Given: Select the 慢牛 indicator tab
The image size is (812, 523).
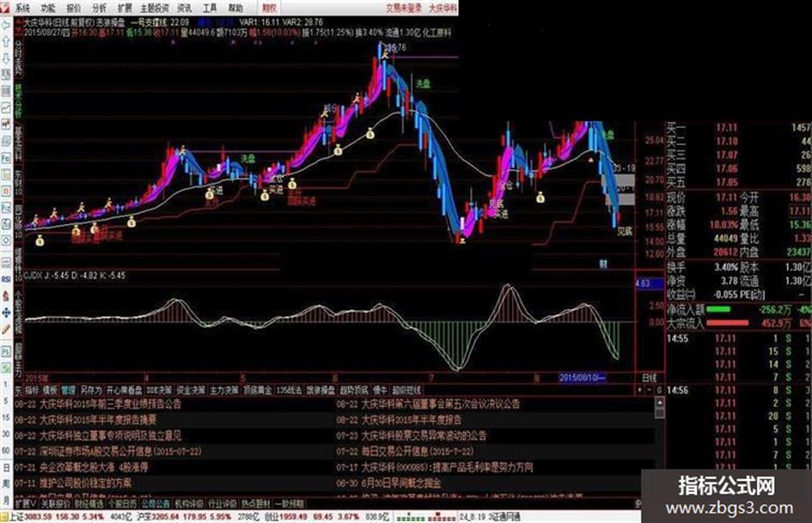Looking at the screenshot, I should [380, 390].
